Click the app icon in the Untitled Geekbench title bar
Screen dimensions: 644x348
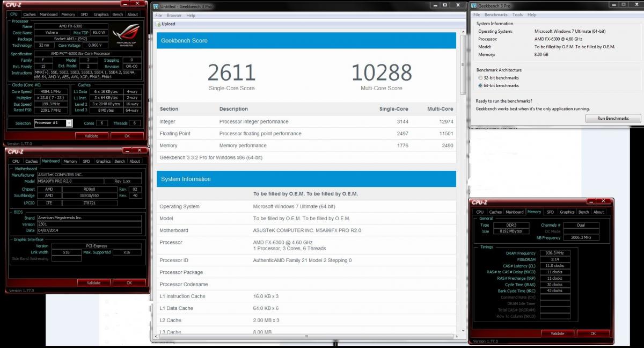pos(156,6)
